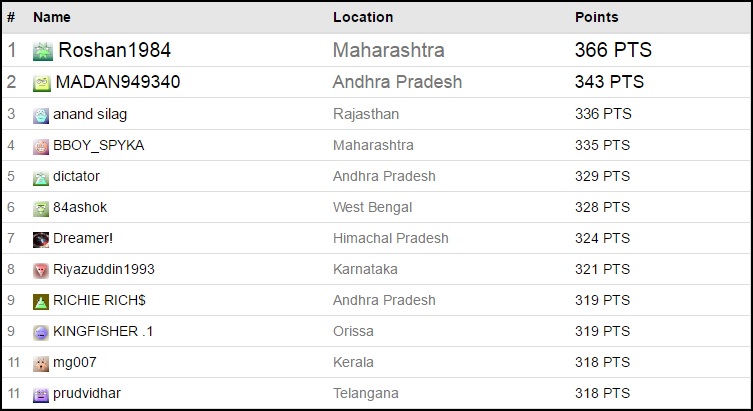Click KINGFISHER .1 avatar icon
The height and width of the screenshot is (411, 753).
pos(41,332)
